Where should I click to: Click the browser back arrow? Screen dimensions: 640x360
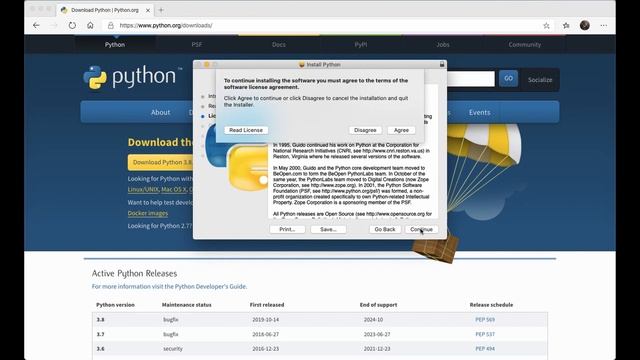click(x=36, y=25)
